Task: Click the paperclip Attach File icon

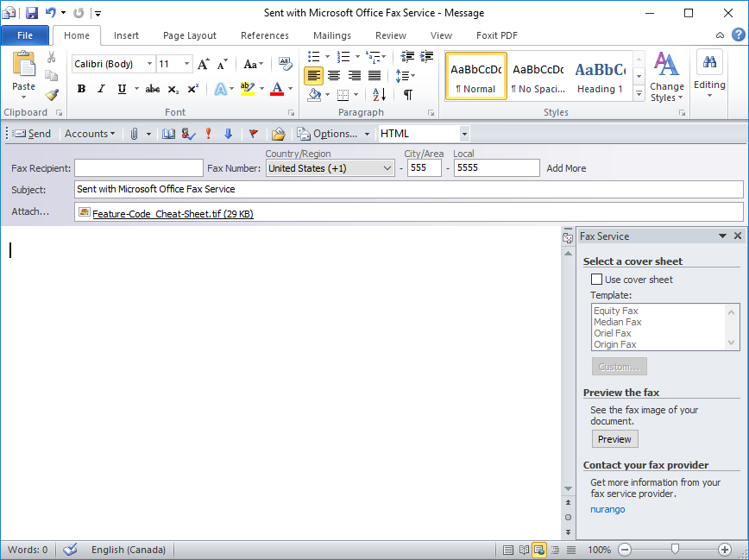Action: click(135, 134)
